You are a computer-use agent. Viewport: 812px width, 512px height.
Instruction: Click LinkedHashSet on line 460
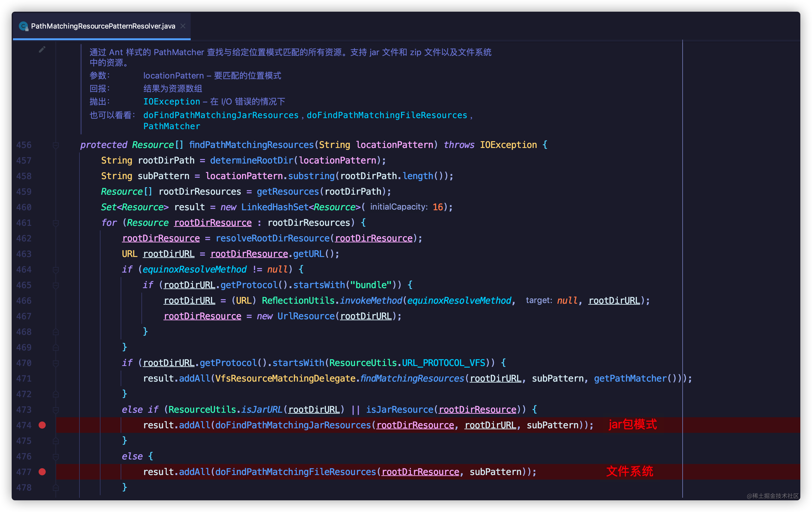click(275, 207)
